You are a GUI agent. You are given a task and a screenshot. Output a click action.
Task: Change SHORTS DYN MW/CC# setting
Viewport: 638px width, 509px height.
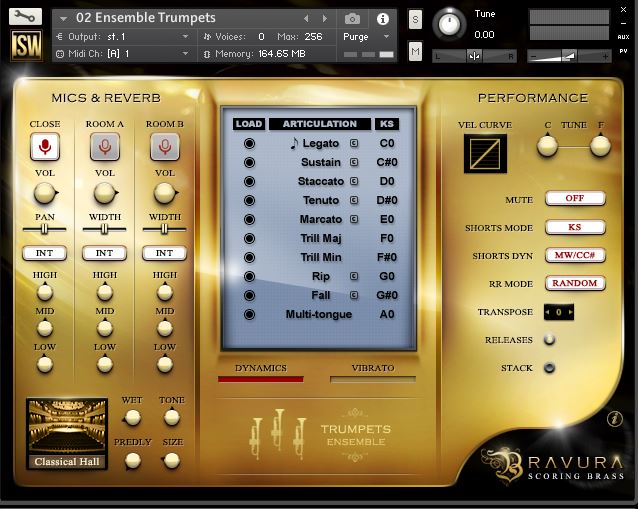[575, 255]
